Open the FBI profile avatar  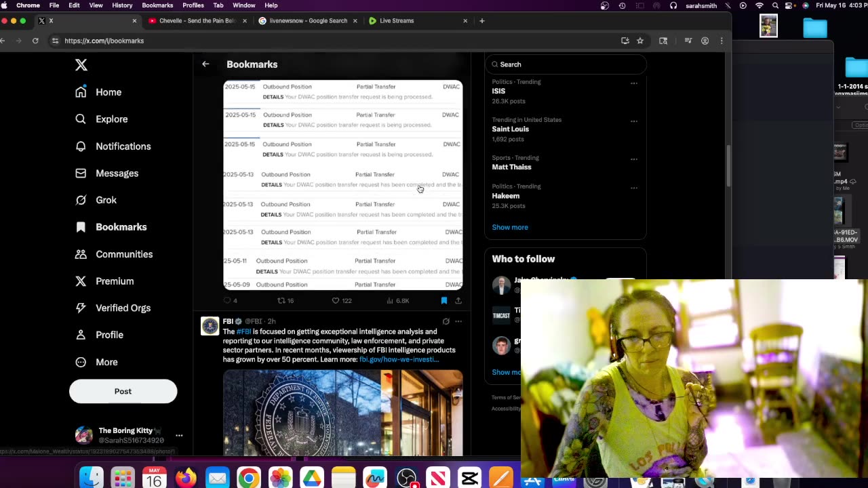coord(210,326)
